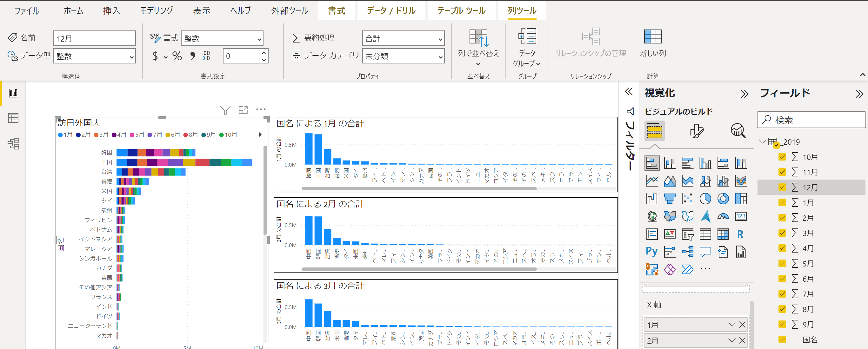Open the 要約処理 dropdown showing 合計
This screenshot has width=868, height=349.
pos(403,38)
